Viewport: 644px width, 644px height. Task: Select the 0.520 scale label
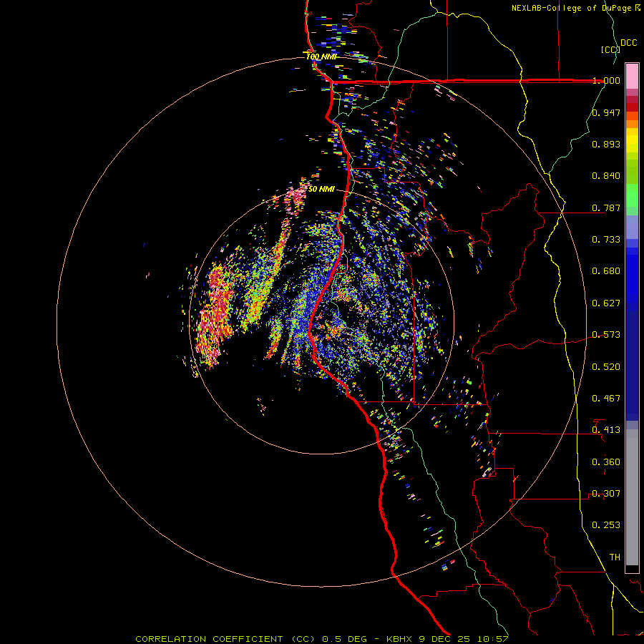click(x=606, y=367)
